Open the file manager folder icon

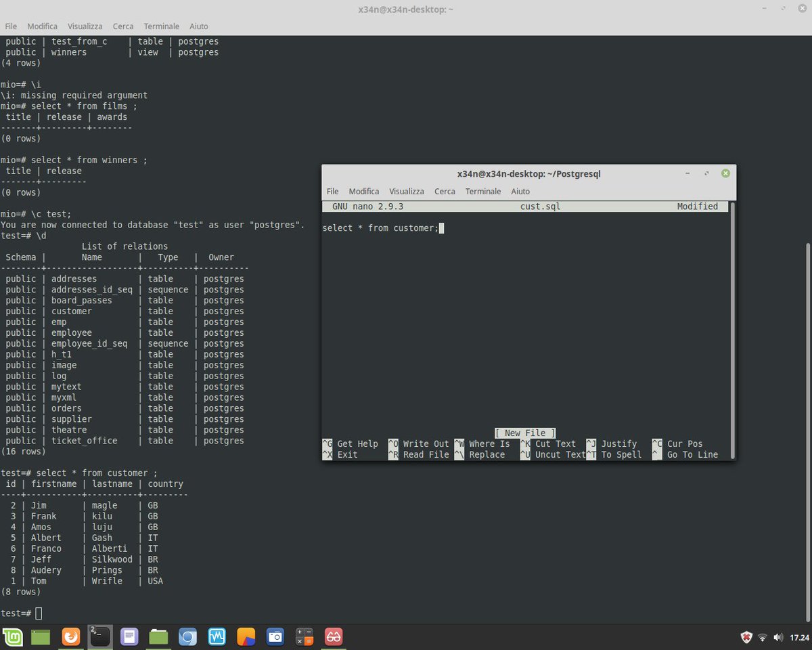(158, 636)
